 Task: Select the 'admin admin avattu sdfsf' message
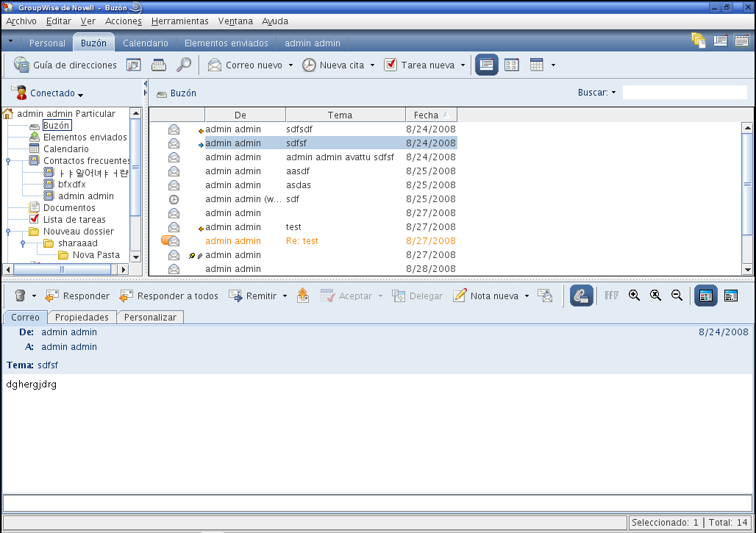pyautogui.click(x=309, y=157)
